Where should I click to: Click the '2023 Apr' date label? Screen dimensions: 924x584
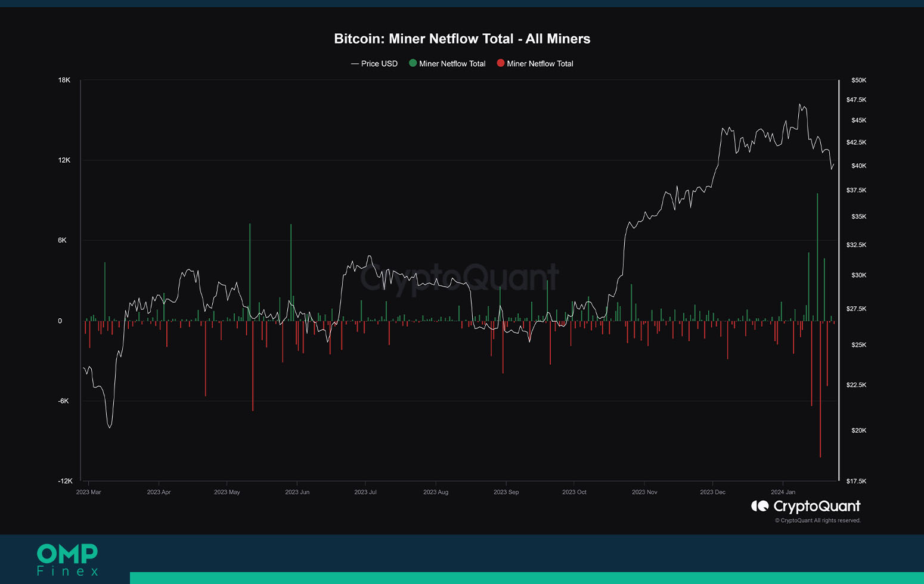(159, 492)
